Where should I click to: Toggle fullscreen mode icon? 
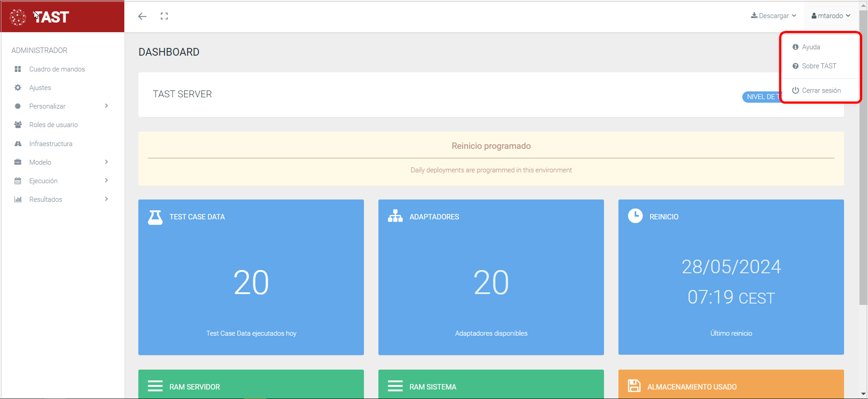pos(164,16)
